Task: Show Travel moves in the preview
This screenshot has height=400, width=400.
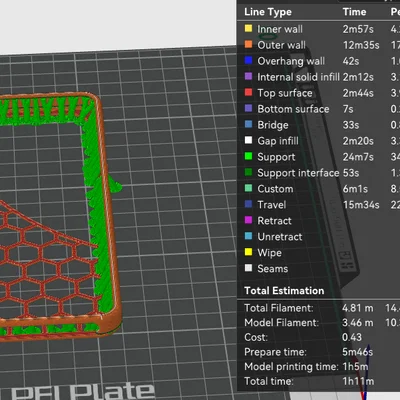Action: tap(318, 205)
